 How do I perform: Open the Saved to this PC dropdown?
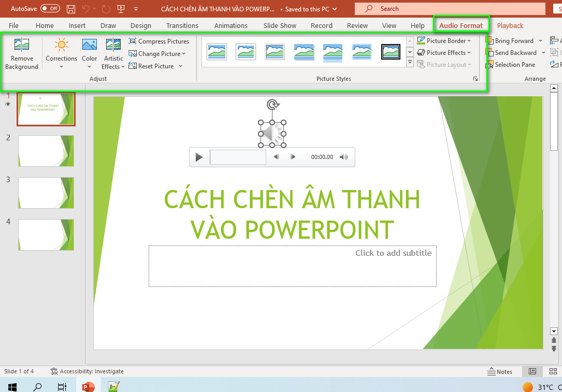click(x=311, y=9)
